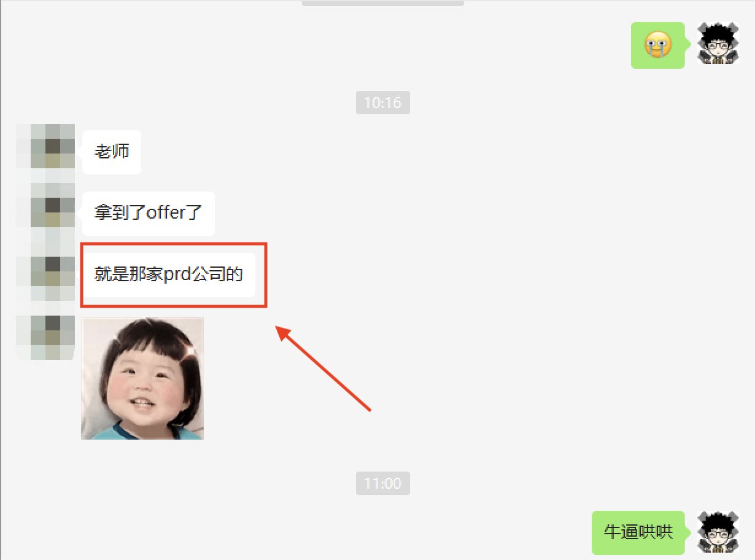The image size is (755, 560).
Task: Open cartoon avatar beside 牛逼哄哄 message
Action: click(x=718, y=532)
